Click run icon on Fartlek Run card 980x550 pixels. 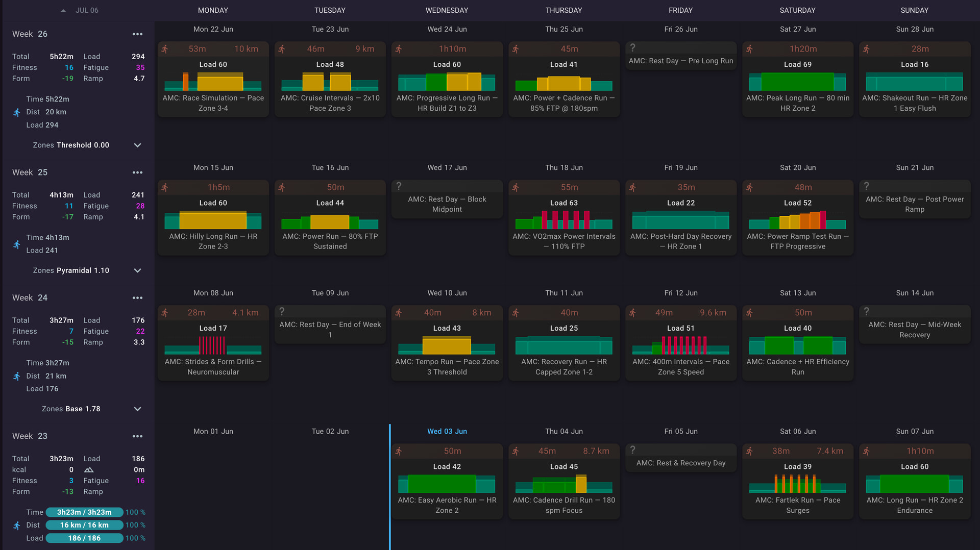click(x=749, y=451)
